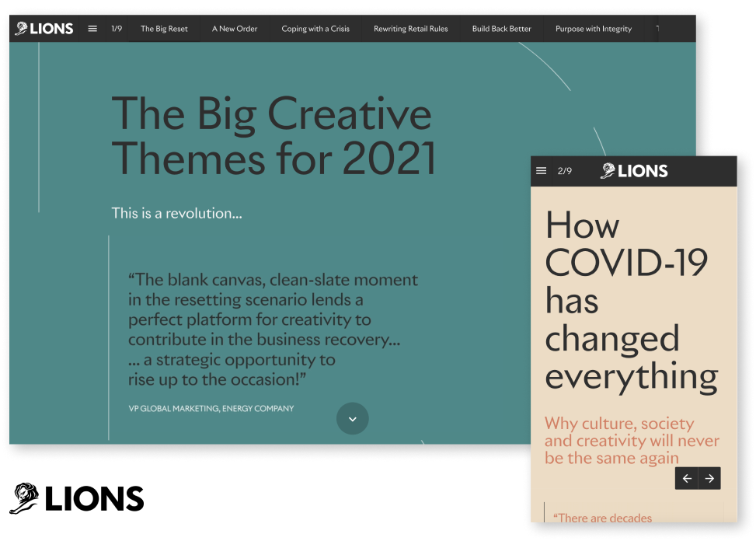Expand the next section with the down chevron

point(352,418)
